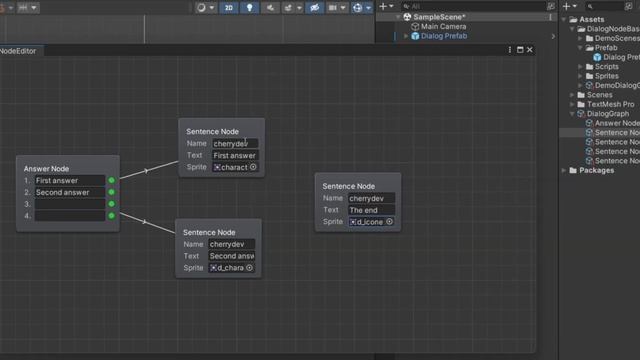The image size is (640, 360).
Task: Open the gizmos dropdown arrow
Action: (x=369, y=7)
